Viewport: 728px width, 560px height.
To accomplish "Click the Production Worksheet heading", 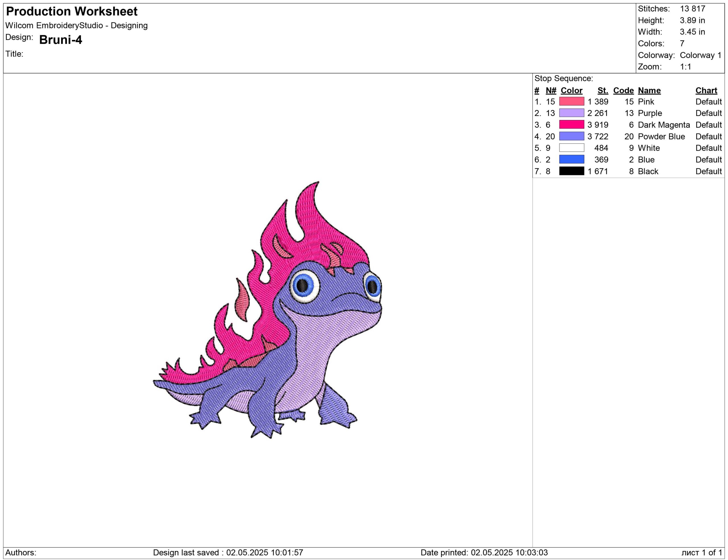I will point(72,12).
